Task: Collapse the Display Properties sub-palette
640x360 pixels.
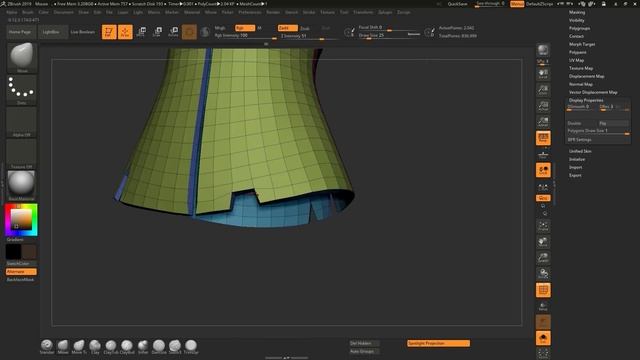Action: click(x=586, y=100)
